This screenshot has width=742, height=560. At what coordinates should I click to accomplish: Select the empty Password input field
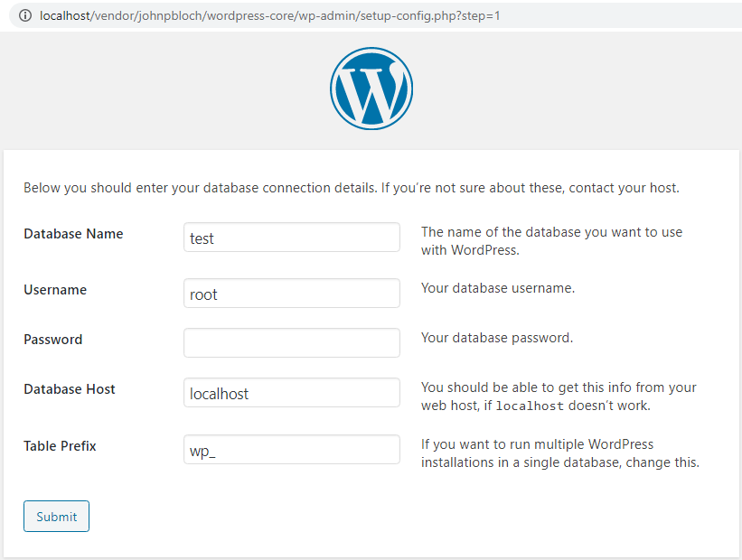click(x=291, y=343)
